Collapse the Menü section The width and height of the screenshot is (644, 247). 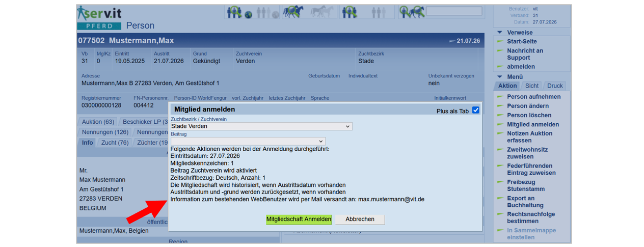[x=500, y=77]
